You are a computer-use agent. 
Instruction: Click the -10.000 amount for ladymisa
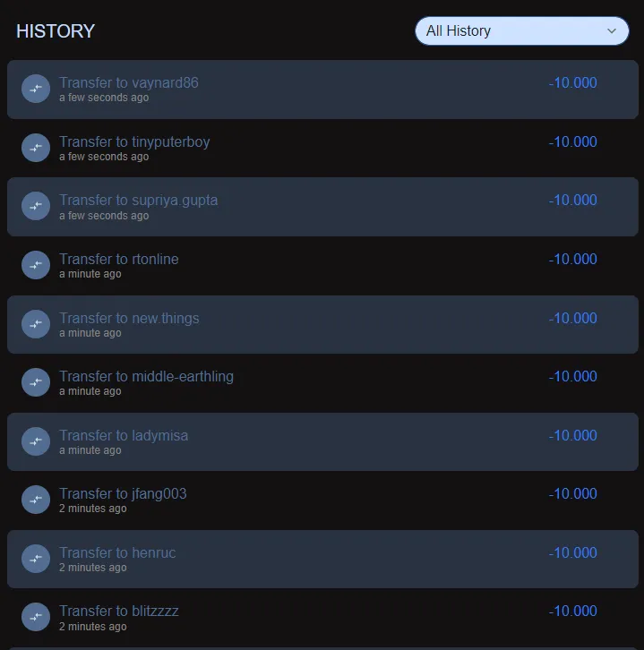click(572, 435)
